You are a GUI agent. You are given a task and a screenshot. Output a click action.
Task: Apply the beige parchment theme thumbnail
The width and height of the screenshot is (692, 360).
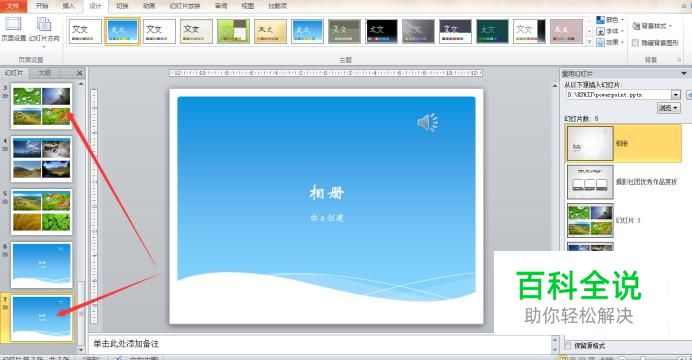tap(271, 31)
